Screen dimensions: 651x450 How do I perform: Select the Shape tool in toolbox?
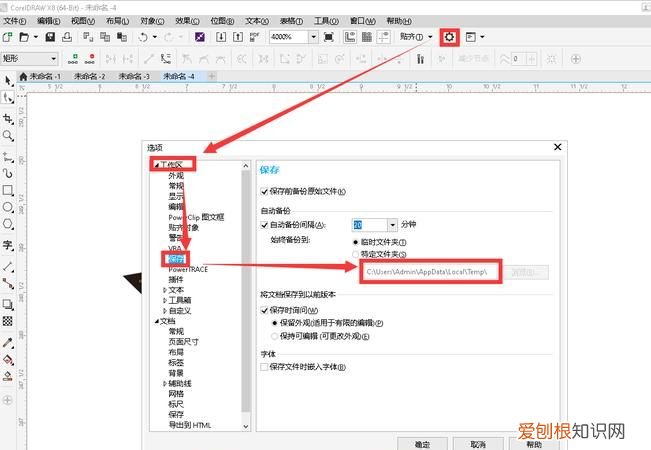coord(8,98)
